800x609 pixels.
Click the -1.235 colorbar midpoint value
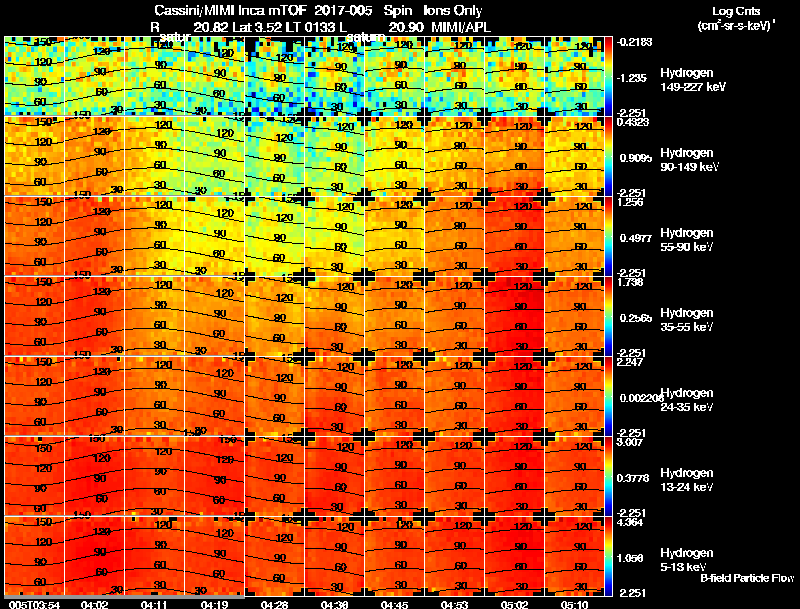[x=632, y=78]
